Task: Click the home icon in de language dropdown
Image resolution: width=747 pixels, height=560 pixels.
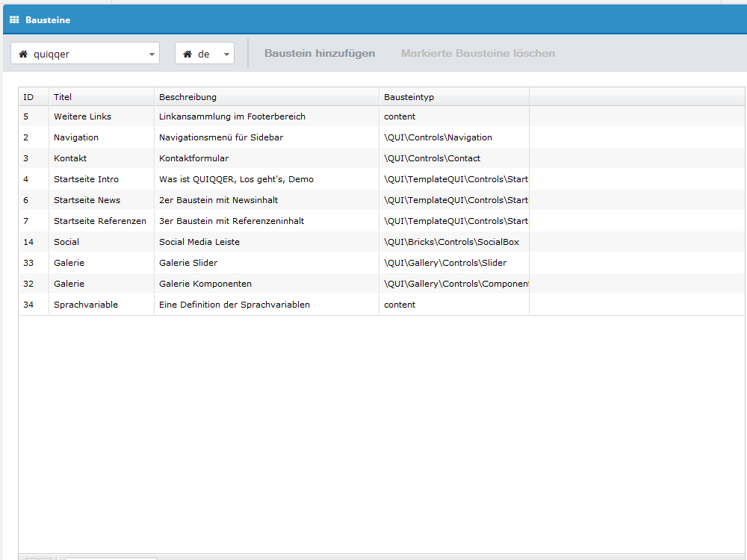Action: (187, 54)
